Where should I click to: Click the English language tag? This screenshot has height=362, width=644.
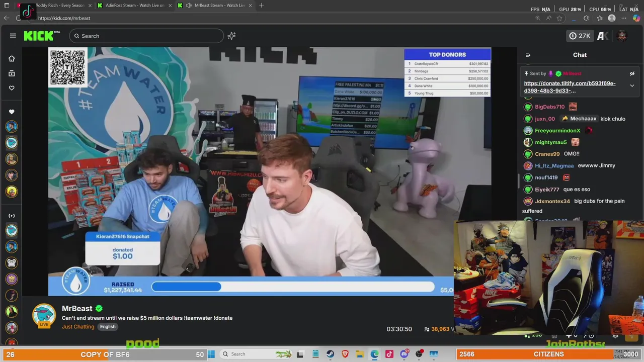pyautogui.click(x=108, y=326)
